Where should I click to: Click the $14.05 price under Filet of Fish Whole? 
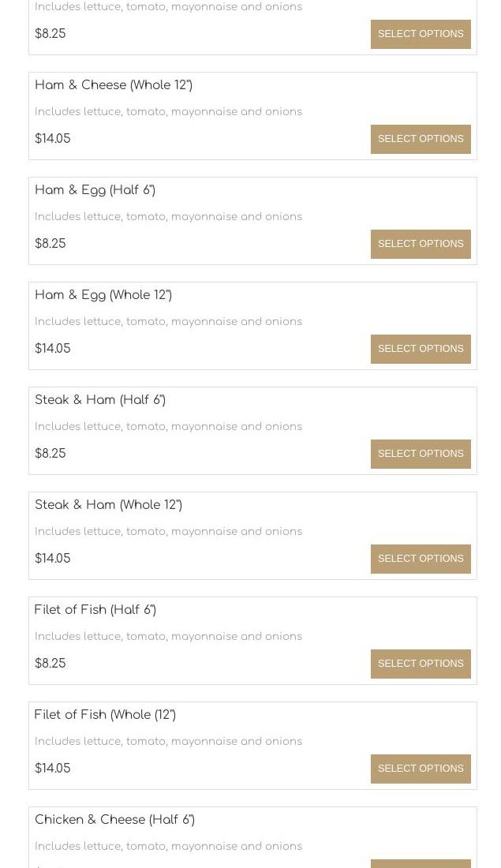pyautogui.click(x=53, y=769)
